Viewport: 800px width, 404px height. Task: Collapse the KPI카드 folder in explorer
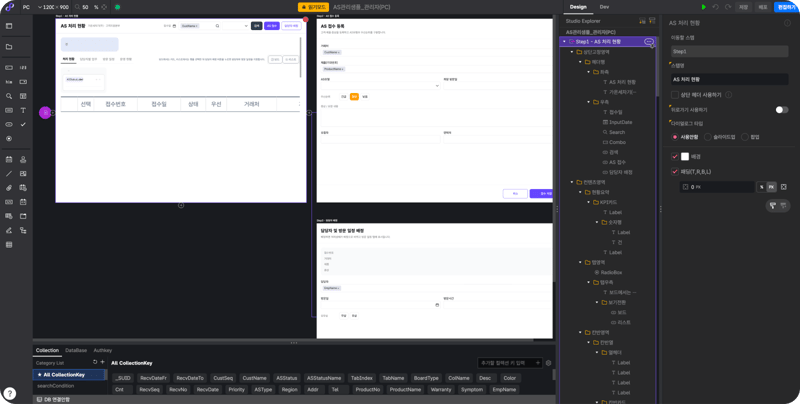tap(588, 202)
